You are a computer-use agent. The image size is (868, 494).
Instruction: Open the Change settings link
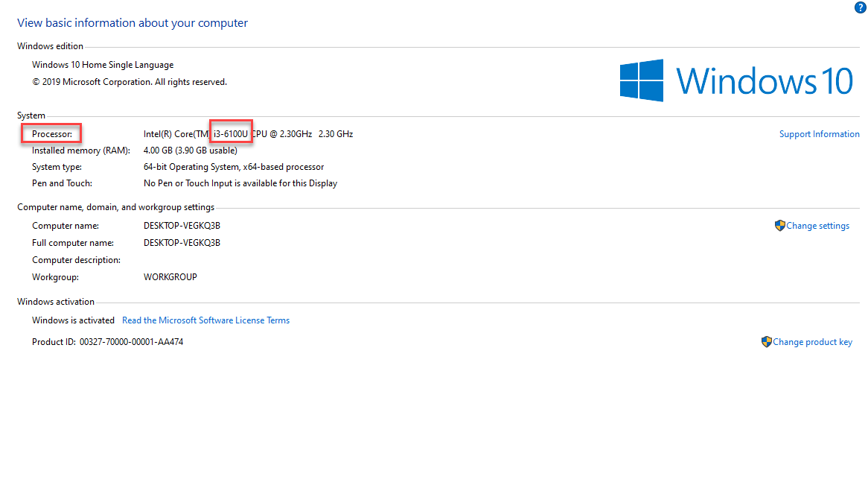point(817,226)
